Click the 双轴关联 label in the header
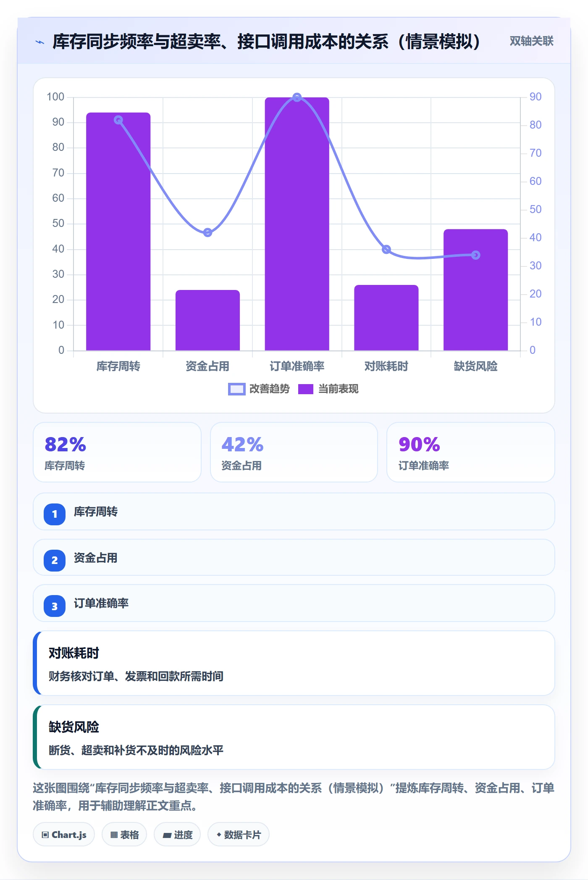Image resolution: width=588 pixels, height=880 pixels. (531, 41)
